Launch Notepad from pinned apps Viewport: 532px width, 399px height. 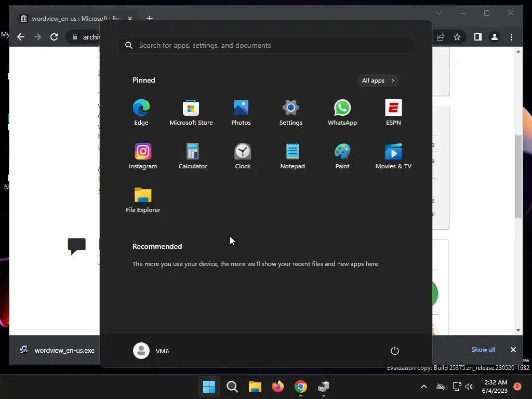coord(292,156)
